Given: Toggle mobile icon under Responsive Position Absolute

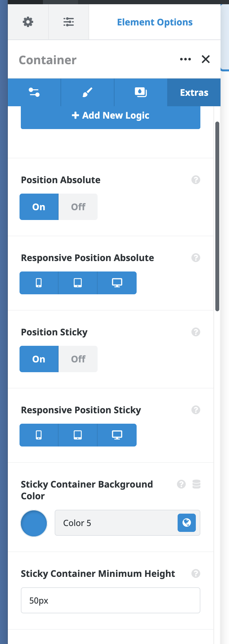Looking at the screenshot, I should [x=39, y=283].
